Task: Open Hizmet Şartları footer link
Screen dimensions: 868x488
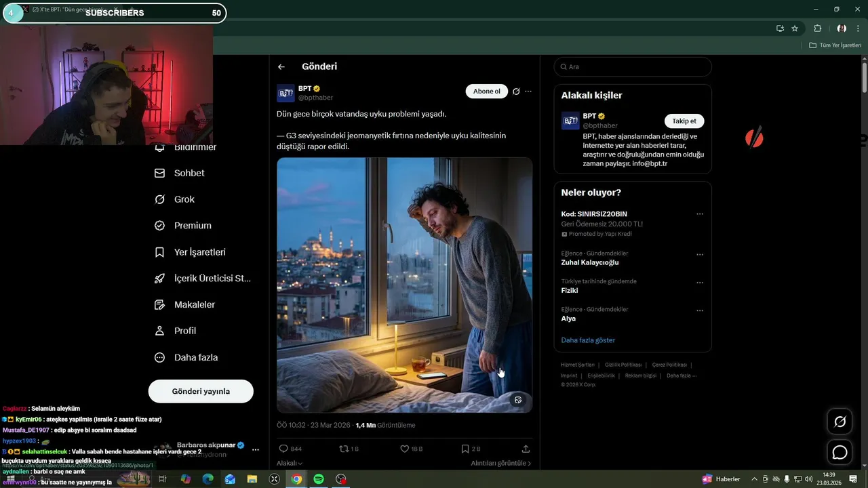Action: point(578,365)
